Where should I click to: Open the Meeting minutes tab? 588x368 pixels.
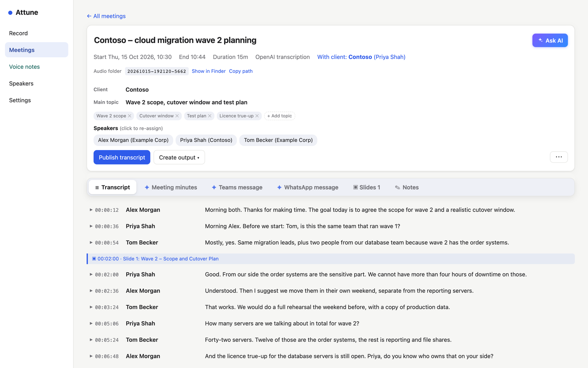pyautogui.click(x=171, y=187)
